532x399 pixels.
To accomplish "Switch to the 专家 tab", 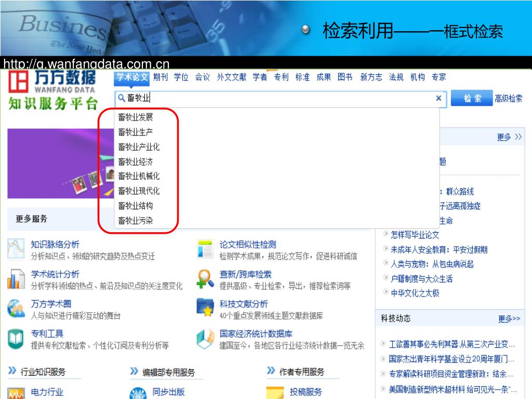I will pyautogui.click(x=438, y=77).
